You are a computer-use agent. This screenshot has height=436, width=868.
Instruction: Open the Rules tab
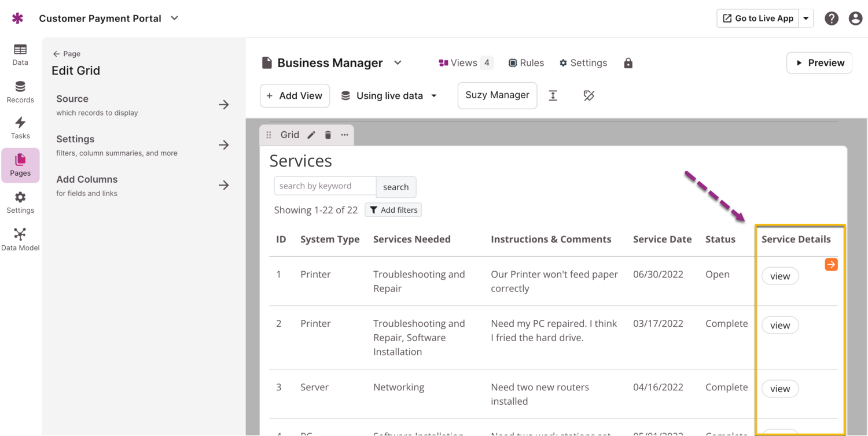526,63
